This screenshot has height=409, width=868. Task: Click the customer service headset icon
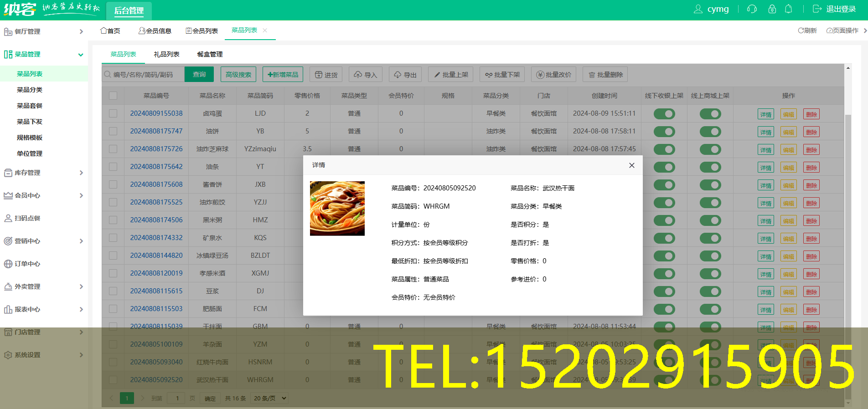[x=752, y=9]
